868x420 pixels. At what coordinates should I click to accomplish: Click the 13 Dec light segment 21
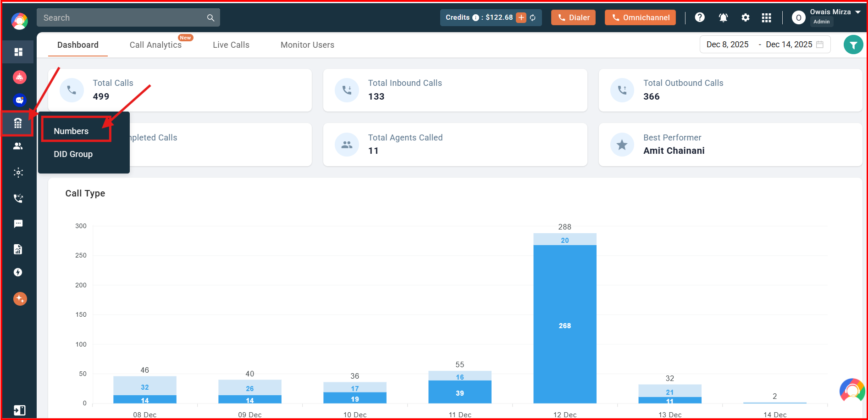pos(670,391)
